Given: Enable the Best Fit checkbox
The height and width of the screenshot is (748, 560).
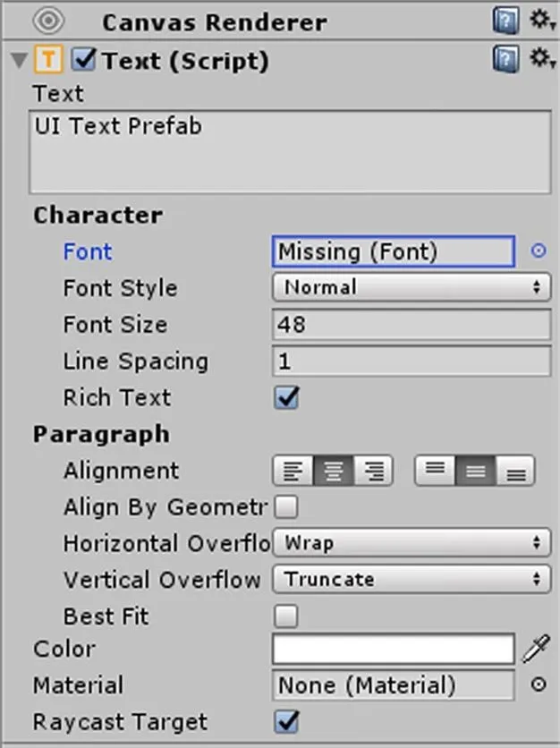Looking at the screenshot, I should pos(286,616).
